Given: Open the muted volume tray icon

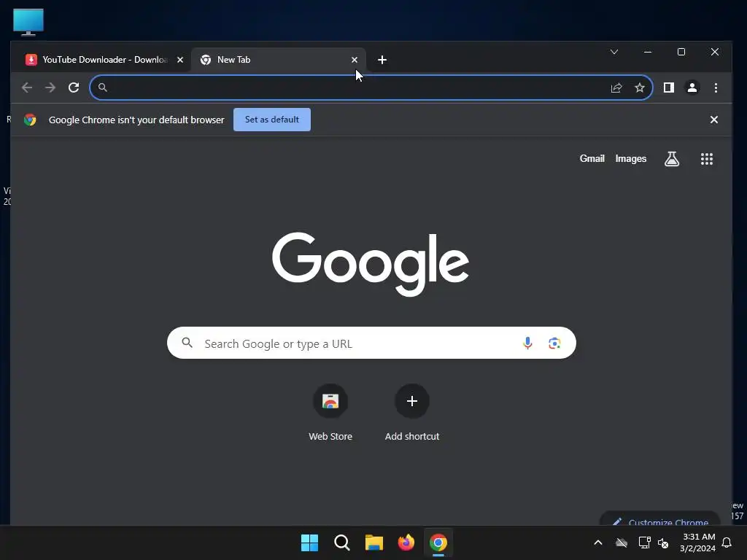Looking at the screenshot, I should [x=662, y=542].
